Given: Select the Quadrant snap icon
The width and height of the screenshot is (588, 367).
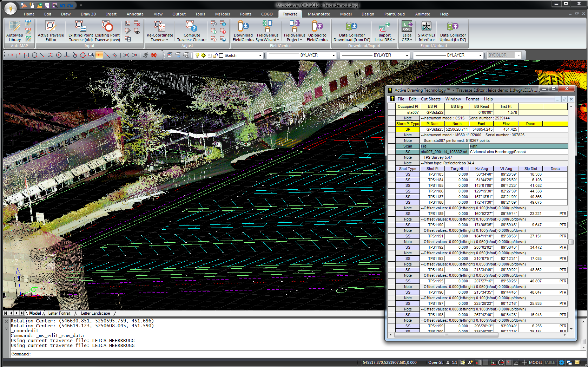Looking at the screenshot, I should [83, 55].
